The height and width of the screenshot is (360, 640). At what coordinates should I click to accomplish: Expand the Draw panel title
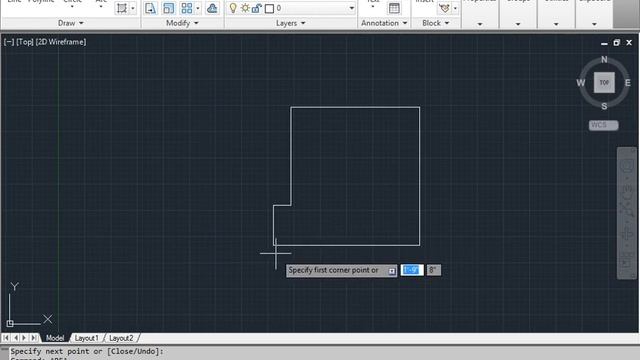point(71,23)
